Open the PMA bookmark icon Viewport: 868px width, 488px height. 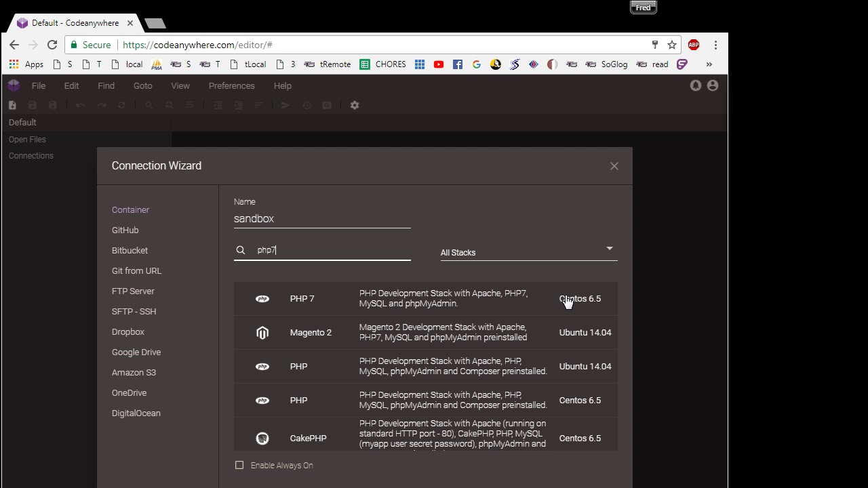point(157,64)
